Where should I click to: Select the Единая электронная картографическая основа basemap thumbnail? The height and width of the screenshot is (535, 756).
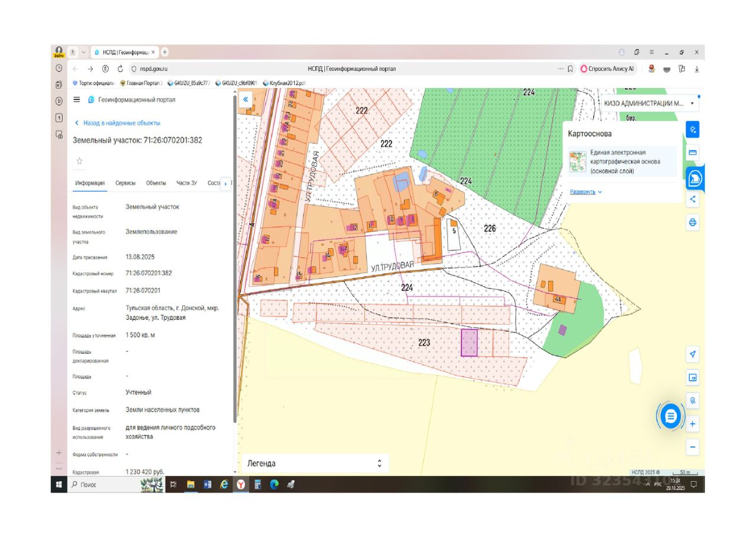click(578, 161)
